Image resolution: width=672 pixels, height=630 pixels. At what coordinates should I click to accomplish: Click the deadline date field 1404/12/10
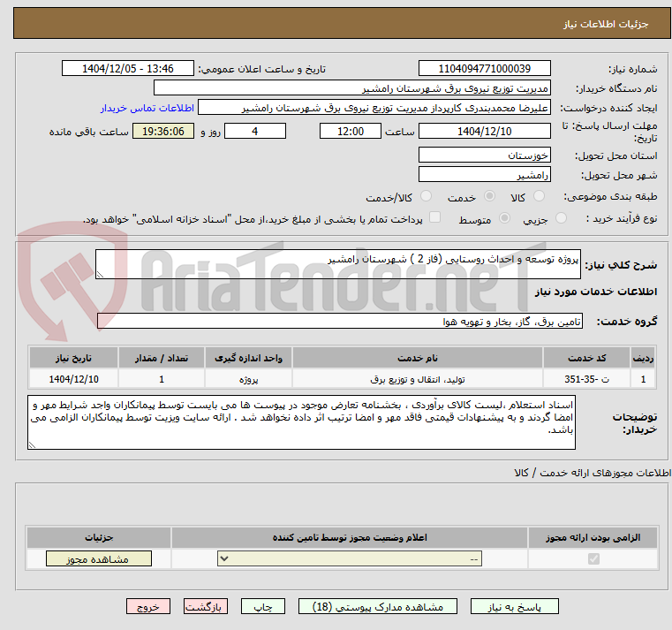pyautogui.click(x=484, y=132)
